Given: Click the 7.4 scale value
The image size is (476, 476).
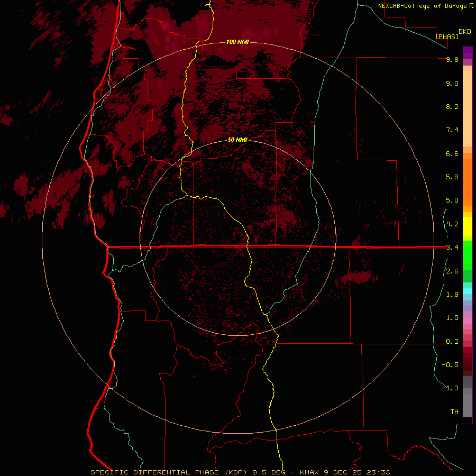Looking at the screenshot, I should pos(452,130).
